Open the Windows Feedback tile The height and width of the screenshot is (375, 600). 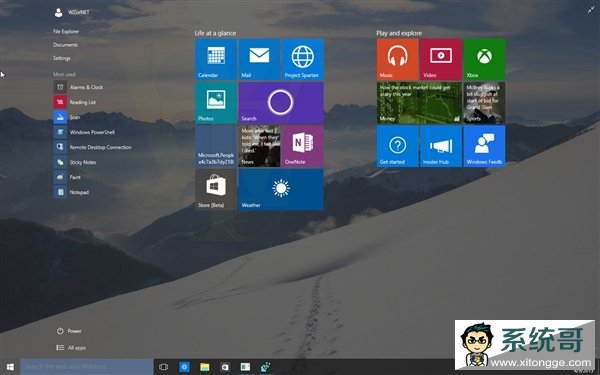click(484, 146)
